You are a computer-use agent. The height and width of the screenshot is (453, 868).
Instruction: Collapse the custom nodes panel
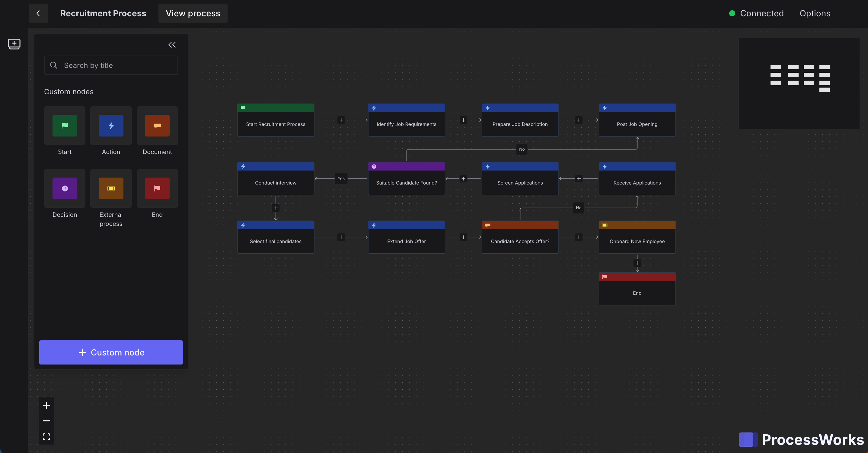click(x=172, y=44)
